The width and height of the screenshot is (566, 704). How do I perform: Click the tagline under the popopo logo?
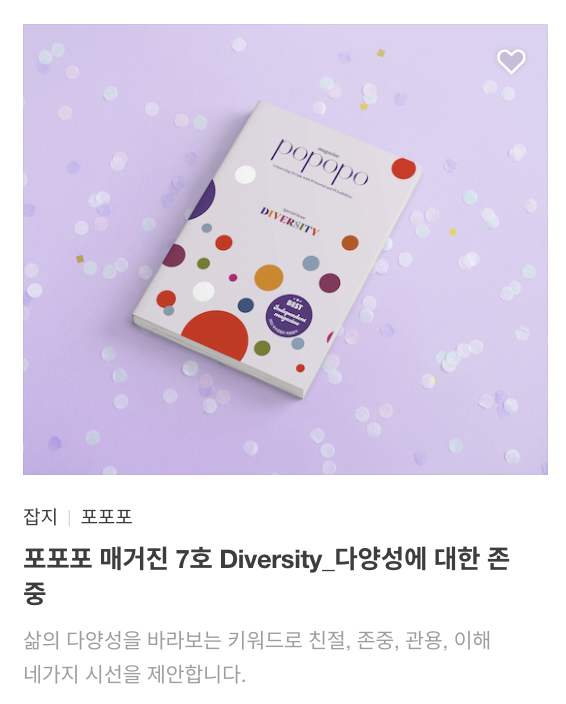[x=311, y=183]
